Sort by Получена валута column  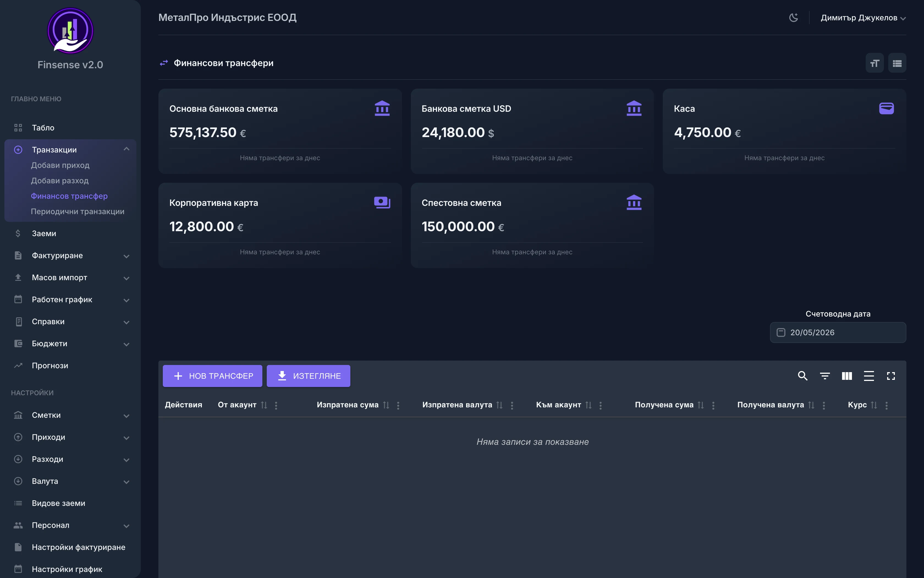[x=811, y=405]
